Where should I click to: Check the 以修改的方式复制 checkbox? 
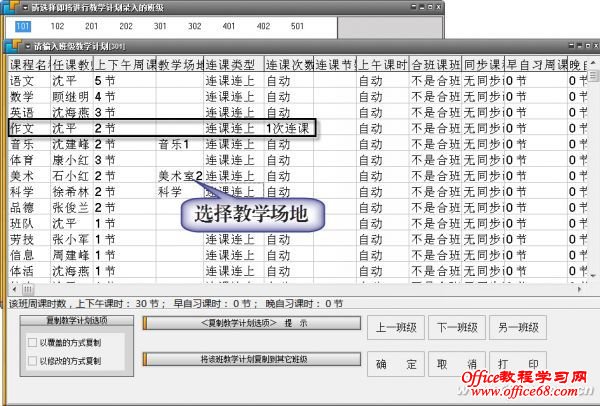click(x=33, y=361)
